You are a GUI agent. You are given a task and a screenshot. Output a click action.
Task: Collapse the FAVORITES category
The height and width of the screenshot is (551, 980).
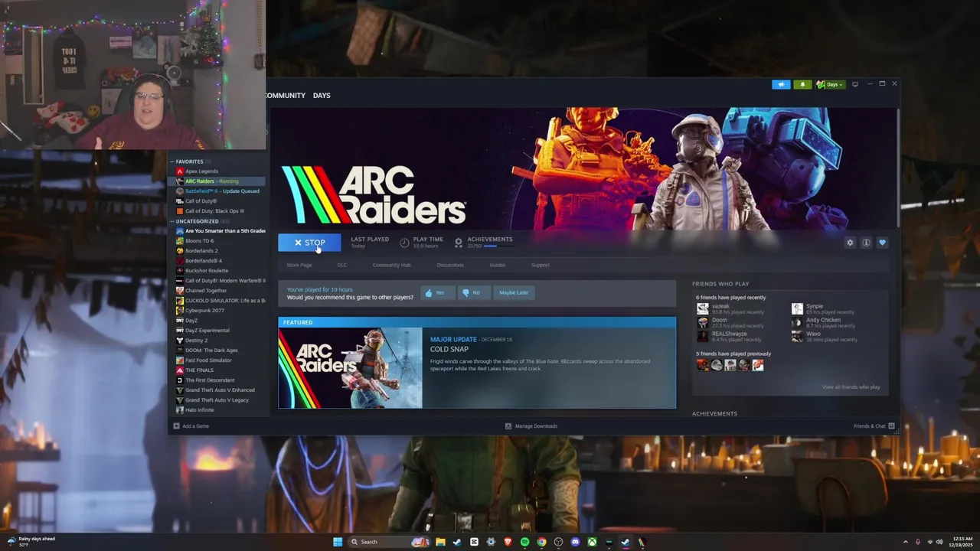(172, 161)
